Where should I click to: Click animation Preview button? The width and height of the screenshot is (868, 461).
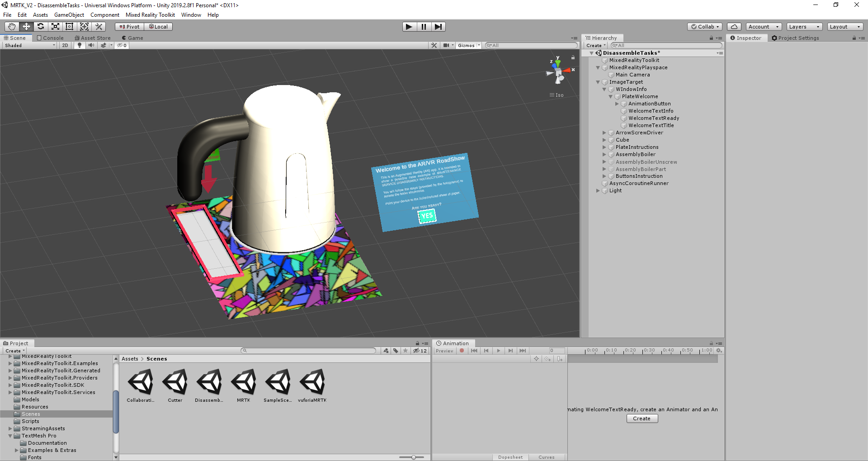pos(444,351)
